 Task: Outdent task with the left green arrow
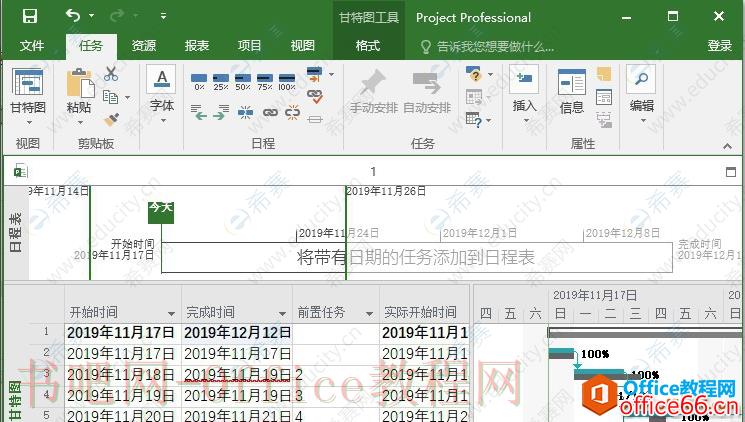pos(199,113)
